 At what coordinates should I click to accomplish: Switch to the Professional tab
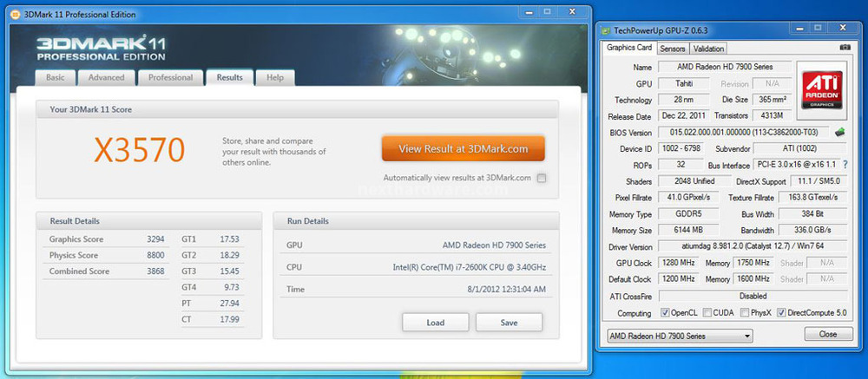[x=170, y=77]
